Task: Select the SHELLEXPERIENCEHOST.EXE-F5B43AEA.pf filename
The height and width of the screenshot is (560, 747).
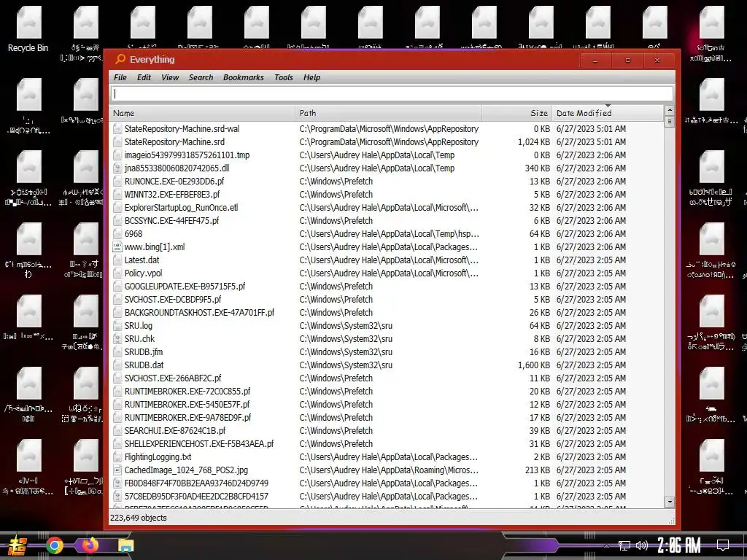Action: [198, 444]
